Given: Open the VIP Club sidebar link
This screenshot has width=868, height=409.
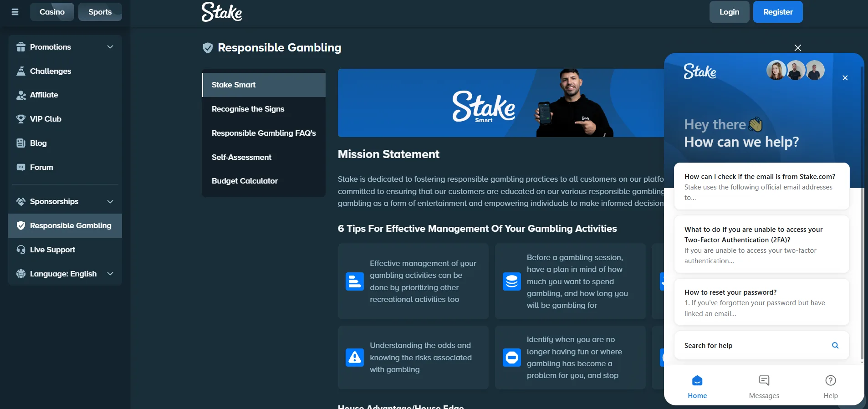Looking at the screenshot, I should click(x=65, y=119).
